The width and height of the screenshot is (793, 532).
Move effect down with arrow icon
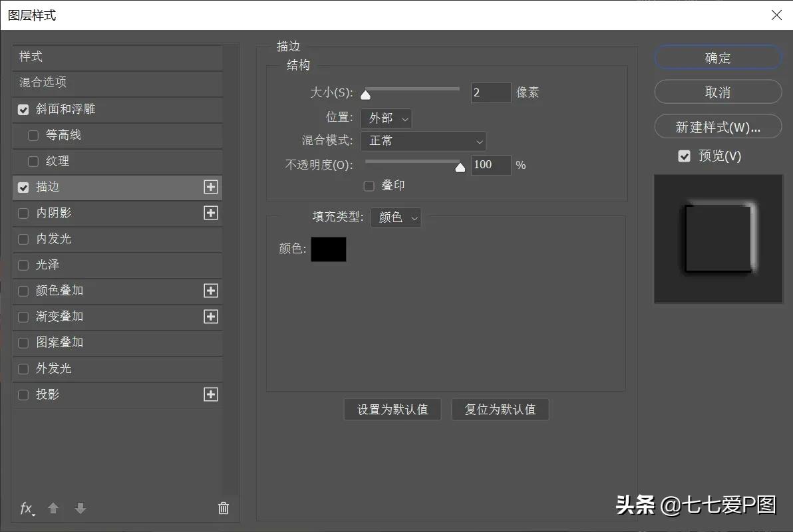coord(80,507)
